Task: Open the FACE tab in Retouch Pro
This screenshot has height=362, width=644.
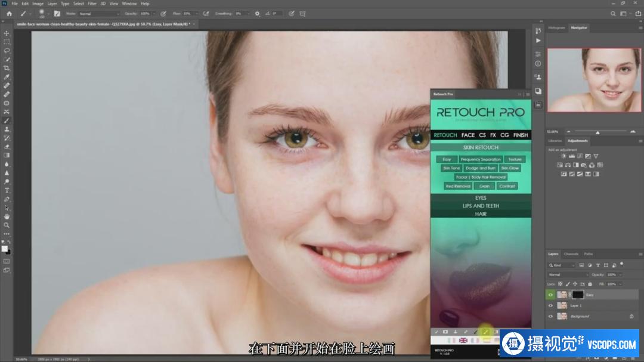Action: [468, 135]
